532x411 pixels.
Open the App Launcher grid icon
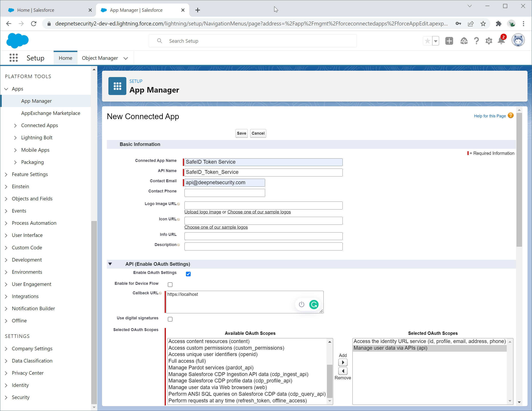pos(14,58)
